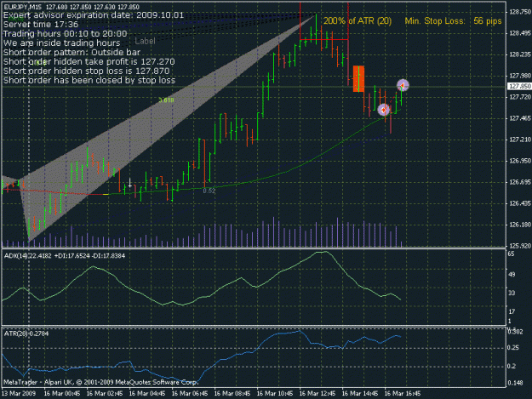Image resolution: width=532 pixels, height=399 pixels.
Task: Click the highlighted current price 127.850 tag
Action: coord(519,87)
